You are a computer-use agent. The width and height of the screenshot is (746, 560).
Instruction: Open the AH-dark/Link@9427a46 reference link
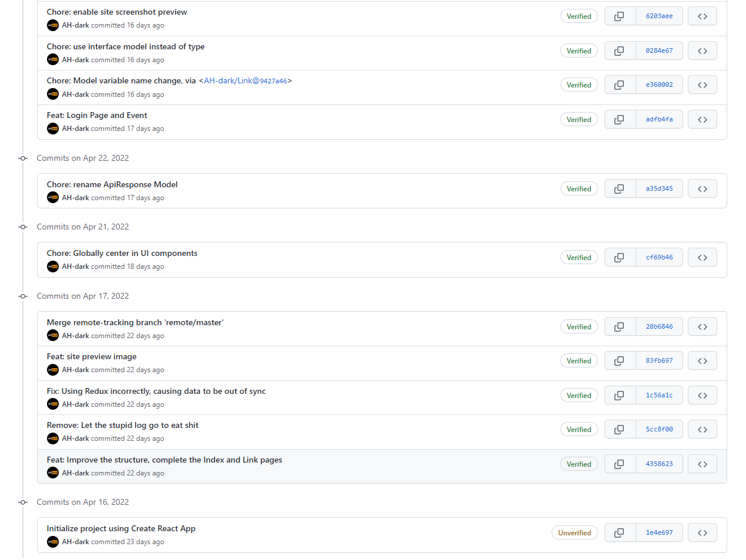(246, 80)
